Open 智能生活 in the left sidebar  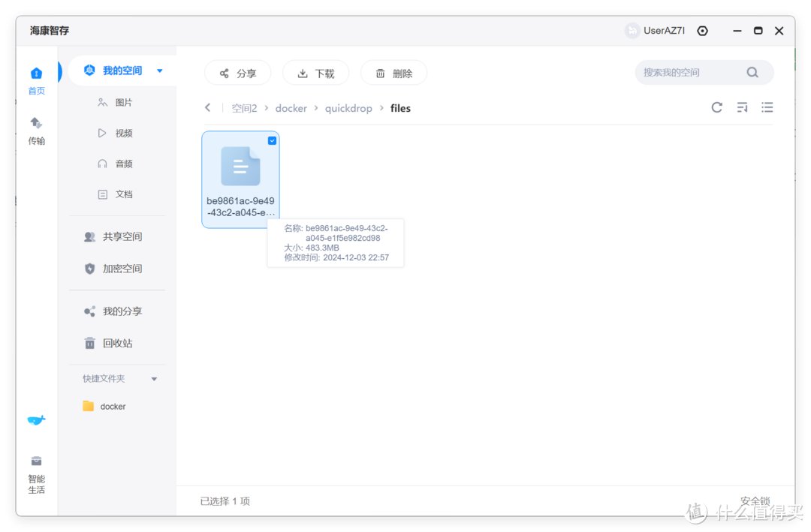[x=36, y=469]
